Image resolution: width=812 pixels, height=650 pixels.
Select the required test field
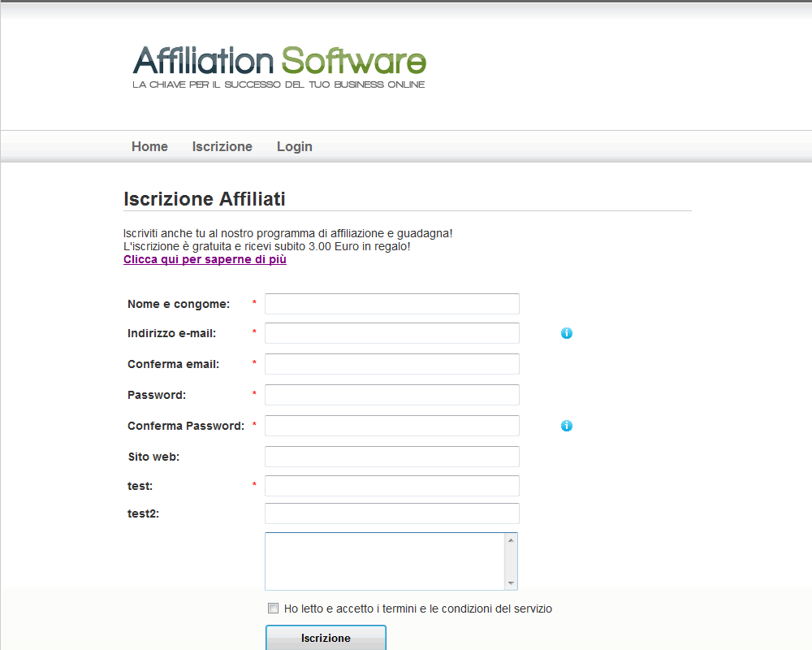[391, 486]
